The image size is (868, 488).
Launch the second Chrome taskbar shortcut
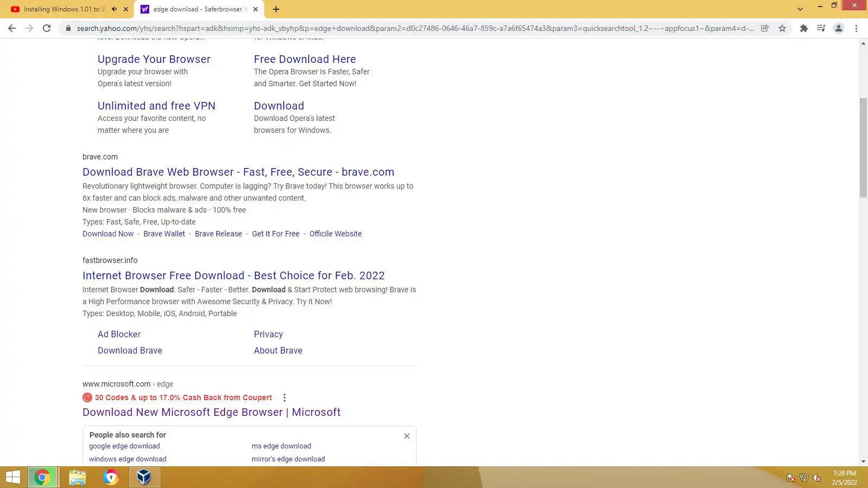(x=111, y=477)
